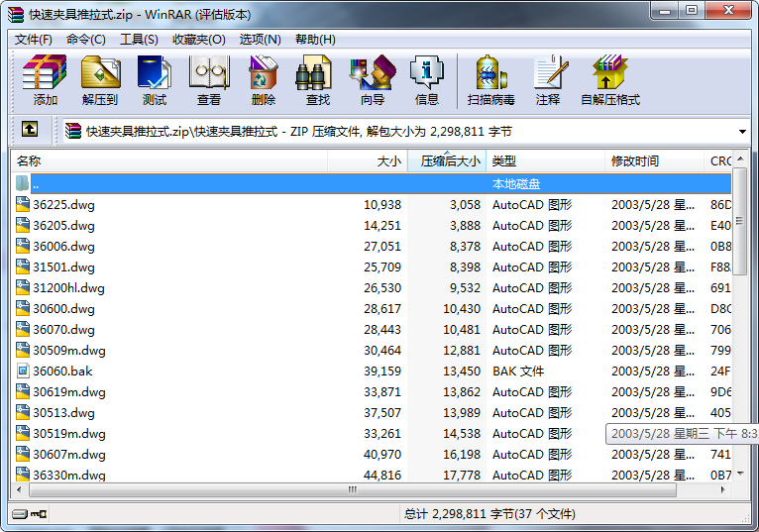The image size is (759, 532).
Task: Click the vertical scrollbar up arrow
Action: tap(739, 159)
